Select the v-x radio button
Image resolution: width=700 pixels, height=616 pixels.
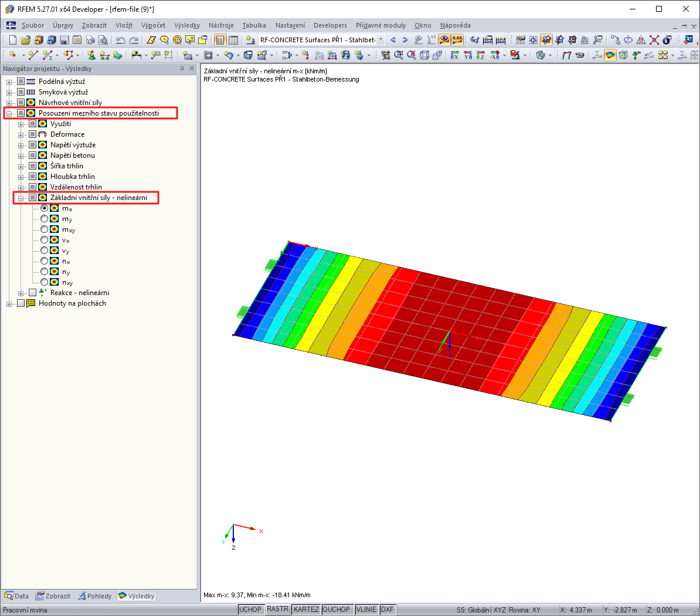(44, 240)
